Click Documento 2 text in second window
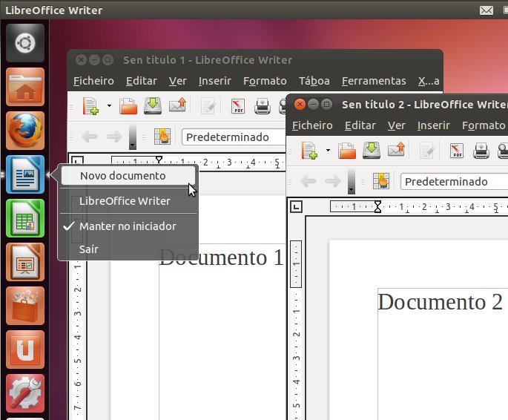The height and width of the screenshot is (420, 508). click(x=440, y=302)
